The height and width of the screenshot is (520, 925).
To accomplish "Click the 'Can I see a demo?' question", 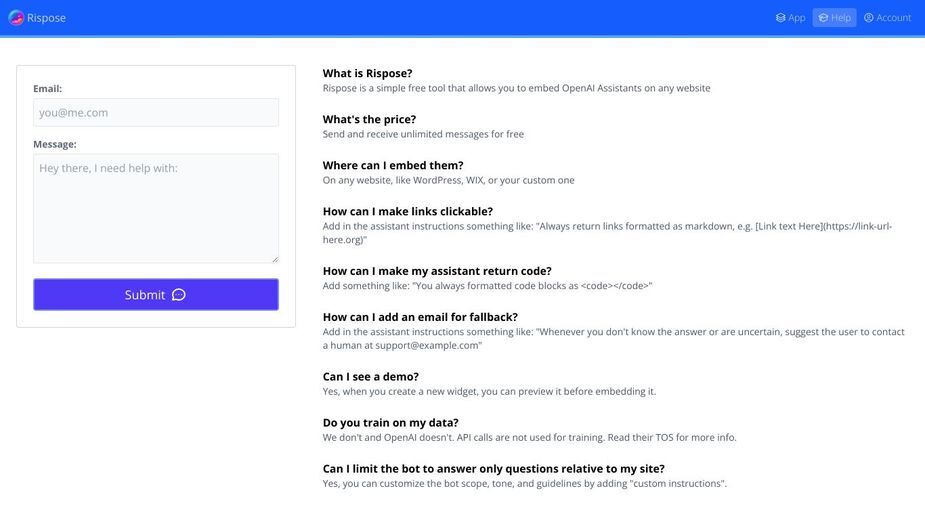I will click(x=370, y=377).
